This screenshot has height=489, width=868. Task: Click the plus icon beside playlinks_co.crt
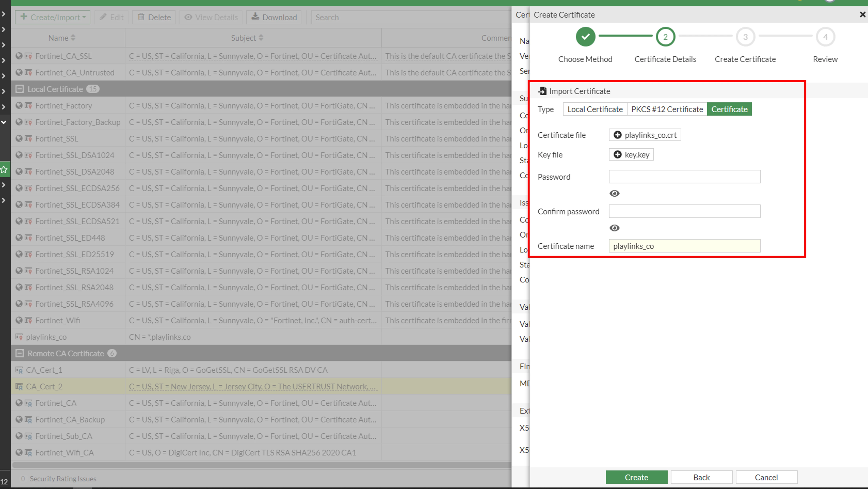pos(617,135)
